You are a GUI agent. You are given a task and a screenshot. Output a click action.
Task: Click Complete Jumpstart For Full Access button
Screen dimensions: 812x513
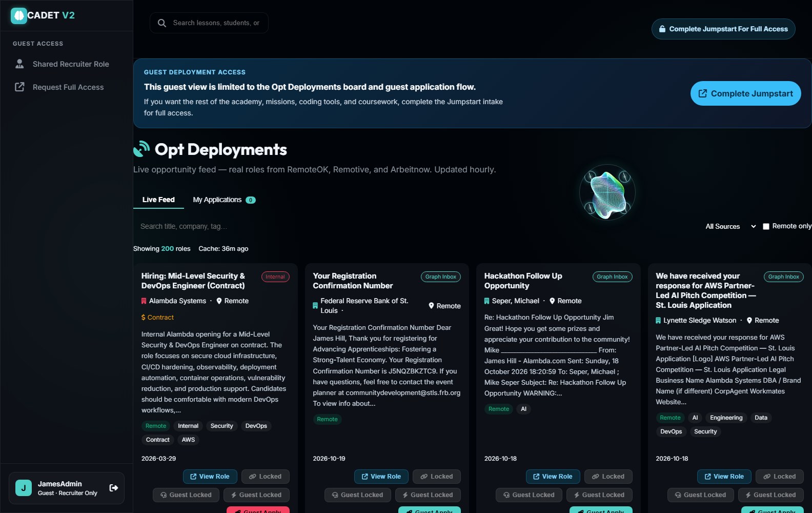(723, 29)
